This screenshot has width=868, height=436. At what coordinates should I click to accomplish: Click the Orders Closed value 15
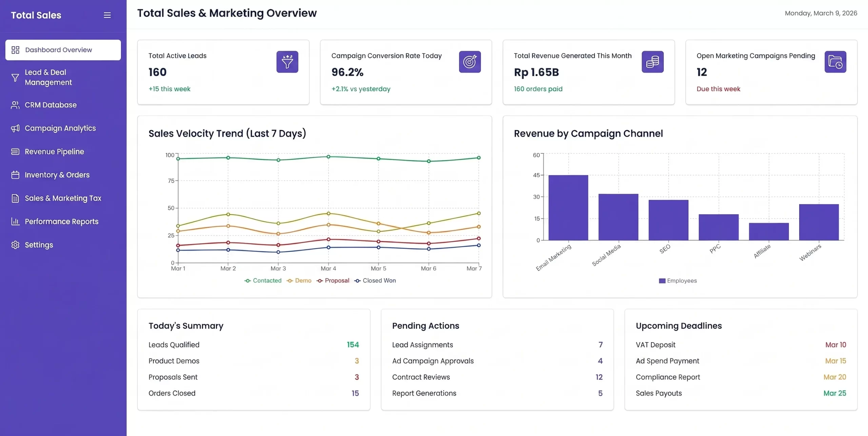[x=355, y=393]
